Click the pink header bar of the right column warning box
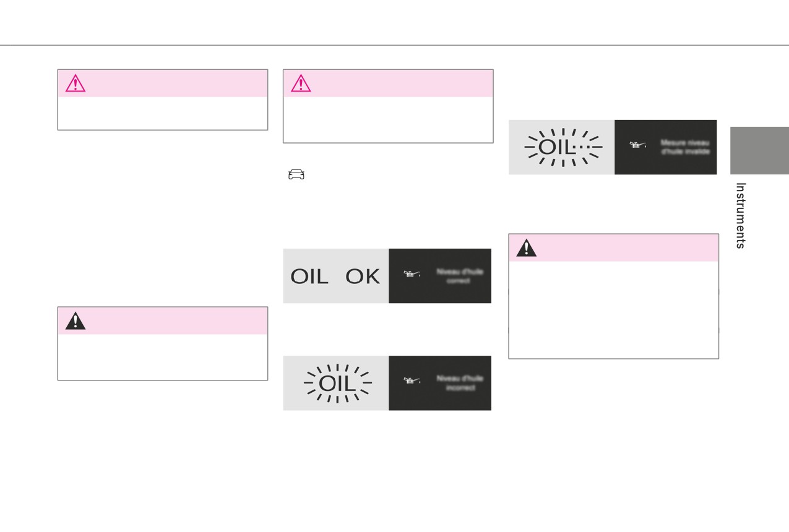The width and height of the screenshot is (789, 532). click(x=613, y=247)
